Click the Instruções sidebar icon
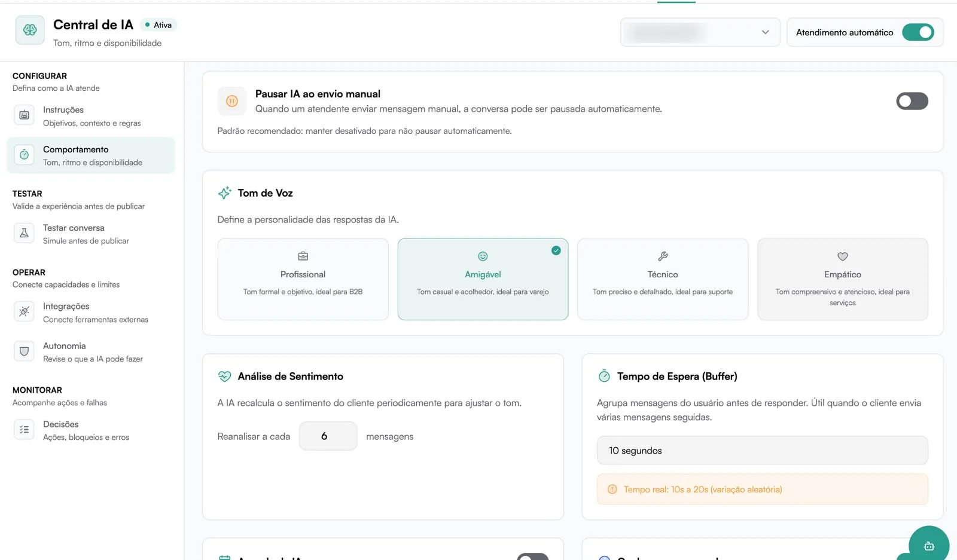 click(24, 115)
